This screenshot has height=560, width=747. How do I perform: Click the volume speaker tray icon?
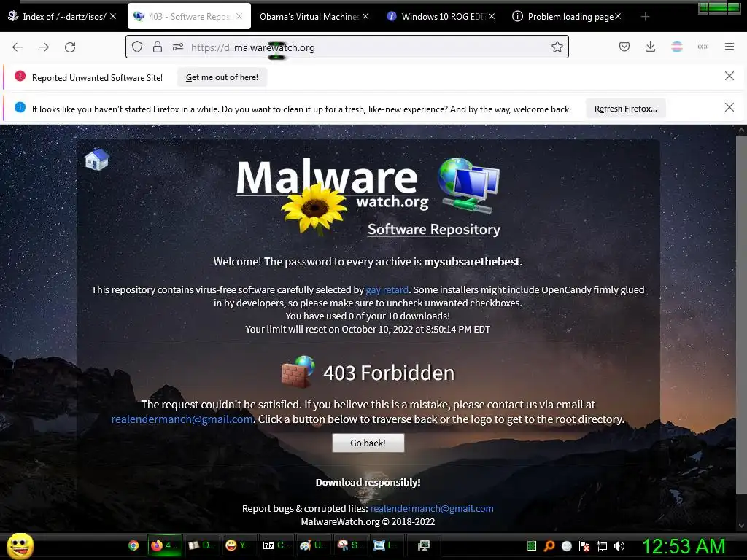(619, 546)
